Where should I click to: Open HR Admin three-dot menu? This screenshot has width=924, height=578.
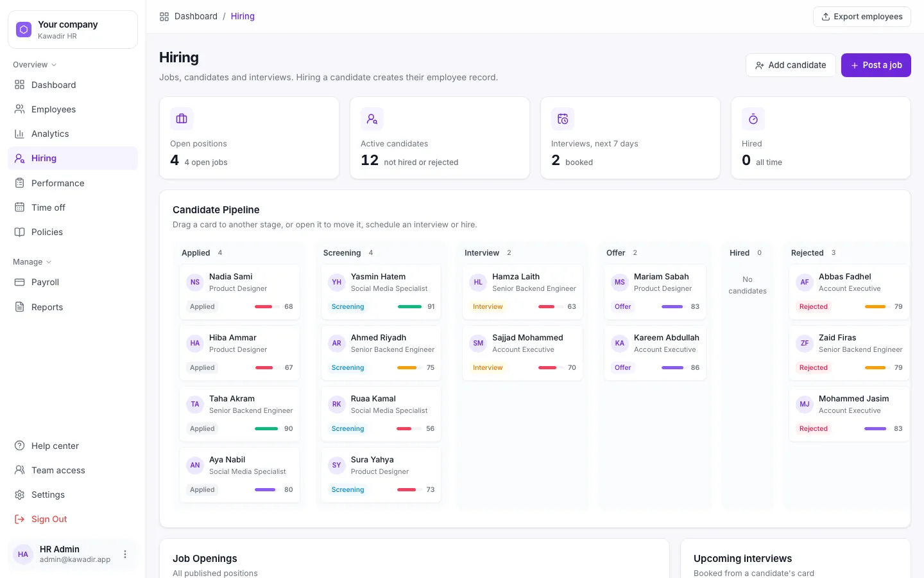[x=125, y=554]
